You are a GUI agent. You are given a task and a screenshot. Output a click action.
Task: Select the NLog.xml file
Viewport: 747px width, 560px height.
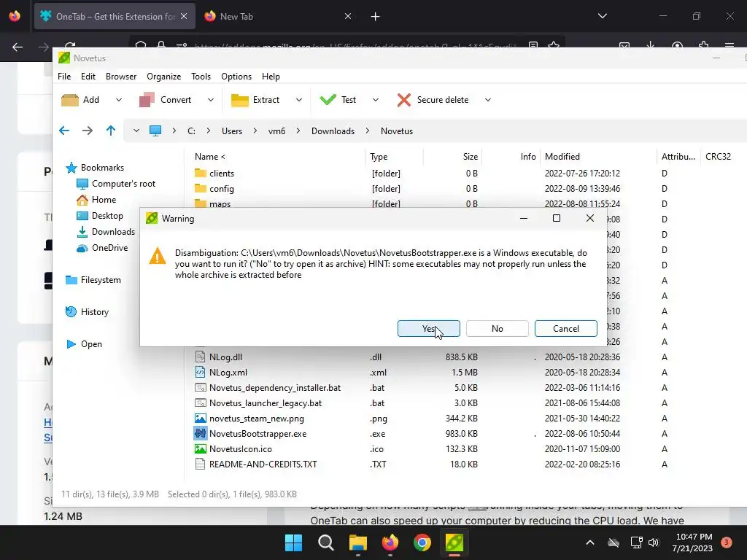click(221, 373)
